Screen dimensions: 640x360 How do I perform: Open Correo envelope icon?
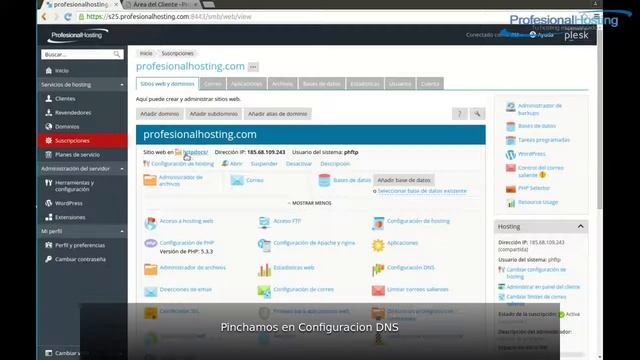[x=237, y=180]
